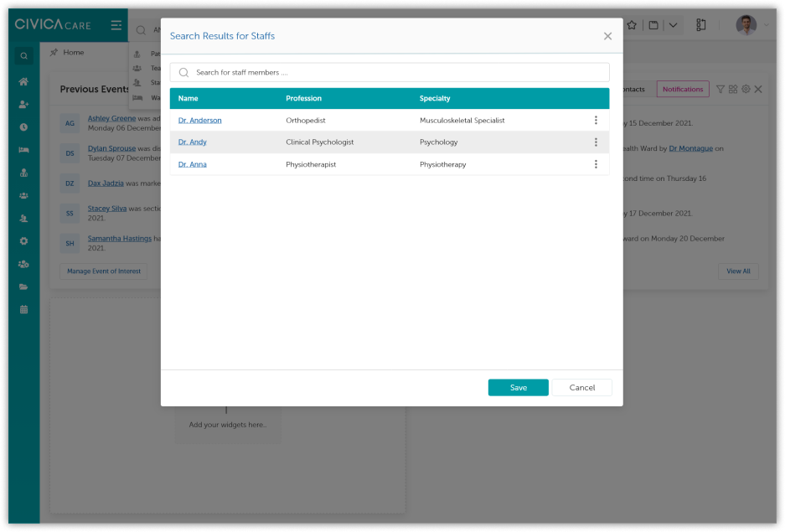Open the group people icon in sidebar
Image resolution: width=785 pixels, height=532 pixels.
pos(23,196)
